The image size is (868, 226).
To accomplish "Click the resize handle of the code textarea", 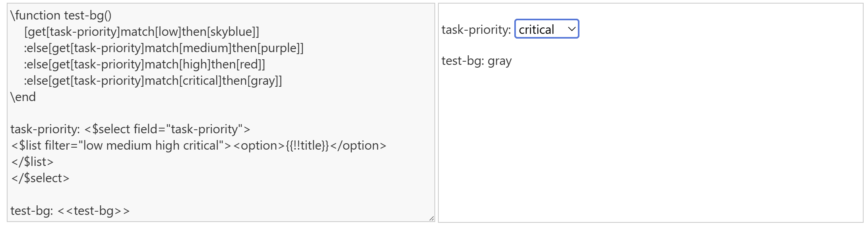I will tap(431, 218).
